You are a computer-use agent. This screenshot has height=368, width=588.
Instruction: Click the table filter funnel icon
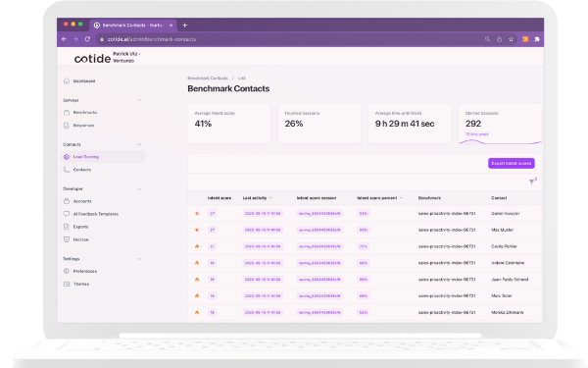[x=532, y=182]
